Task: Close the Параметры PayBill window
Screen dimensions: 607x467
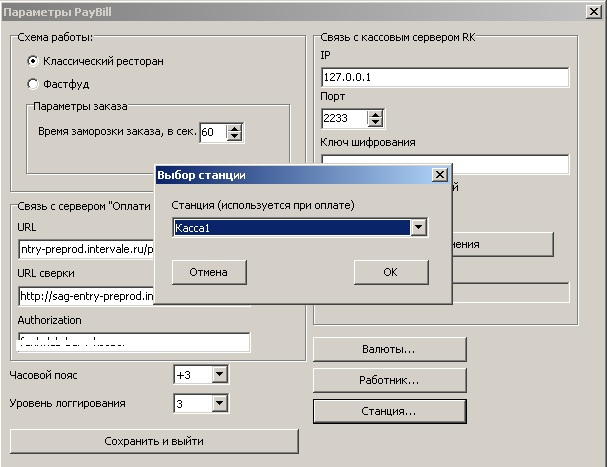Action: click(593, 10)
